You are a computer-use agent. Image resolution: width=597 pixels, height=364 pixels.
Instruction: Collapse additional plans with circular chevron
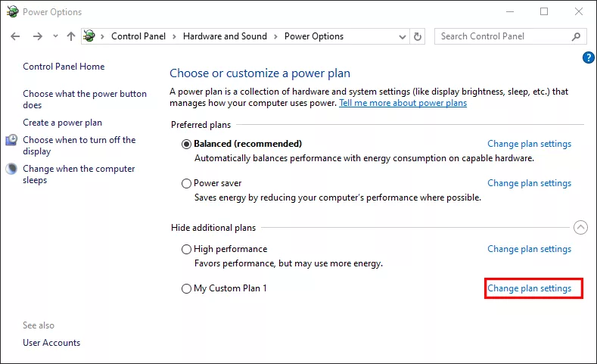tap(580, 228)
